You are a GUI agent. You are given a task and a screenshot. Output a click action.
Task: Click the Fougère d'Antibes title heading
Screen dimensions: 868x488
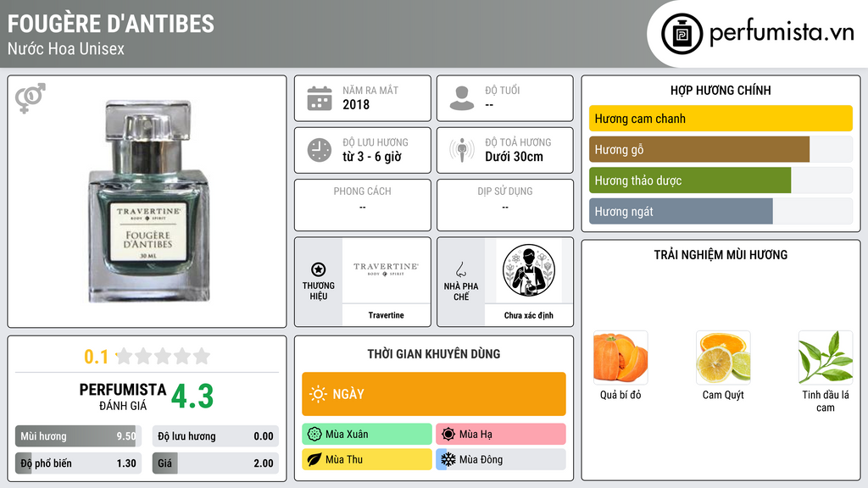click(111, 24)
